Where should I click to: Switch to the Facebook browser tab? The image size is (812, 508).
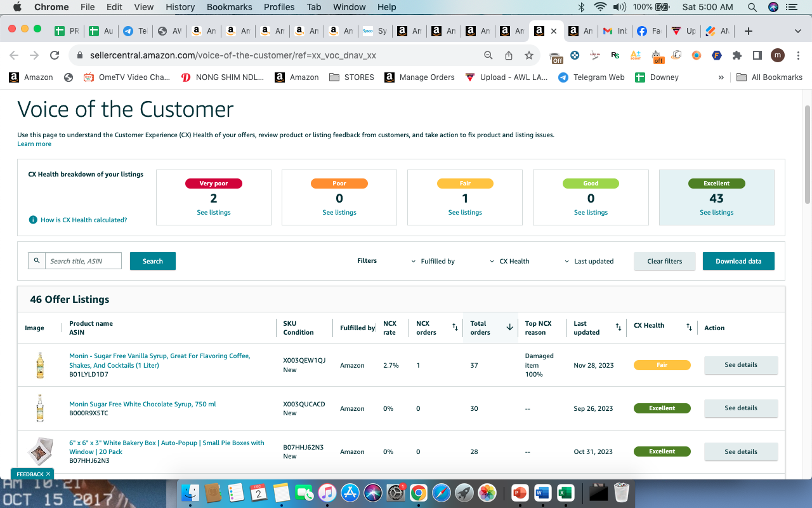tap(648, 31)
